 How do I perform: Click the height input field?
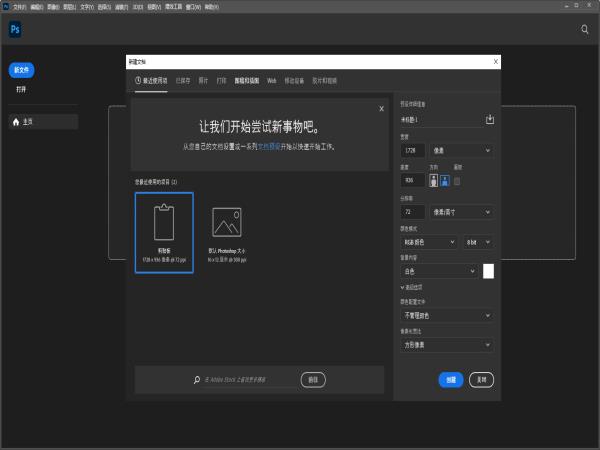coord(412,180)
